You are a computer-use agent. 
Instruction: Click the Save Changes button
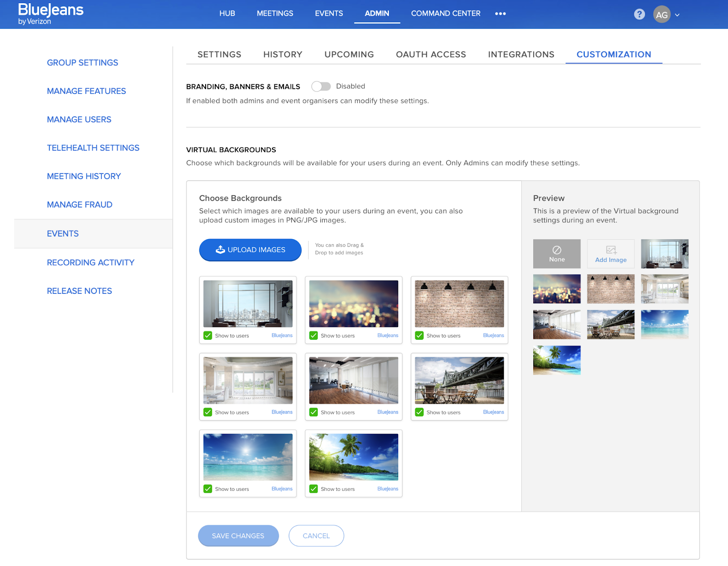(238, 535)
